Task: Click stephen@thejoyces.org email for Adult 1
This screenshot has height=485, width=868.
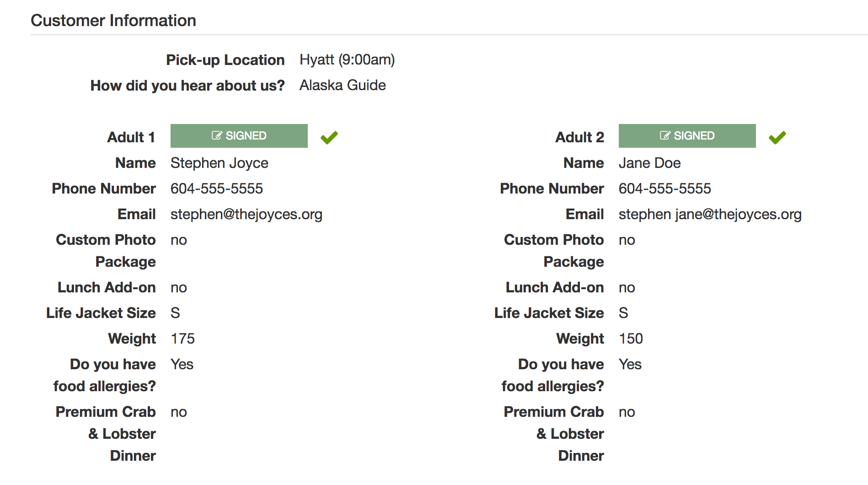Action: [246, 215]
